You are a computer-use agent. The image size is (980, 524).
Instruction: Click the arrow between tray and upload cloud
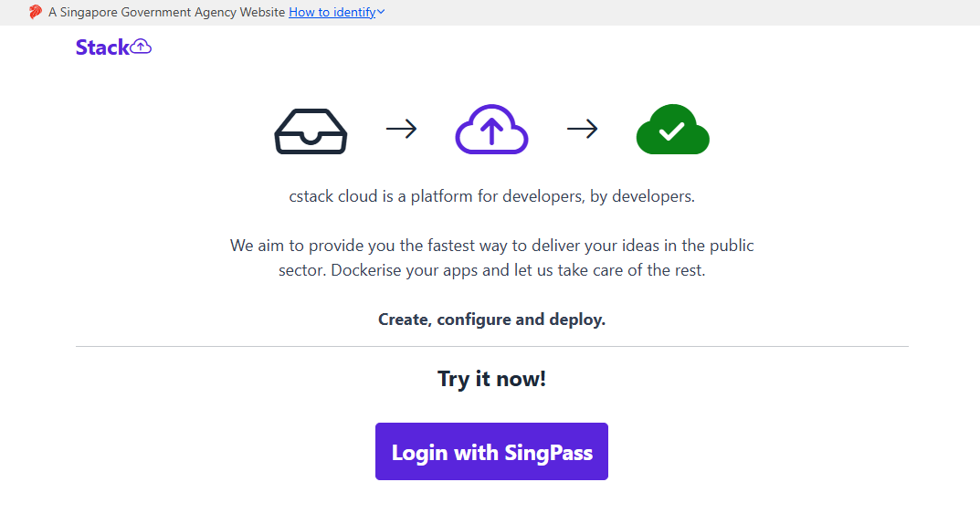click(401, 130)
